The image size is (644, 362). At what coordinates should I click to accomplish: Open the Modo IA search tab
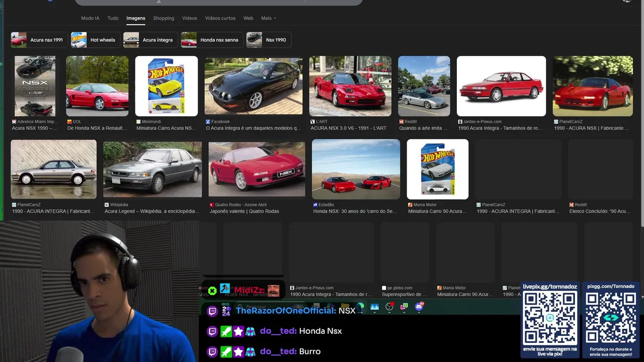click(x=90, y=18)
